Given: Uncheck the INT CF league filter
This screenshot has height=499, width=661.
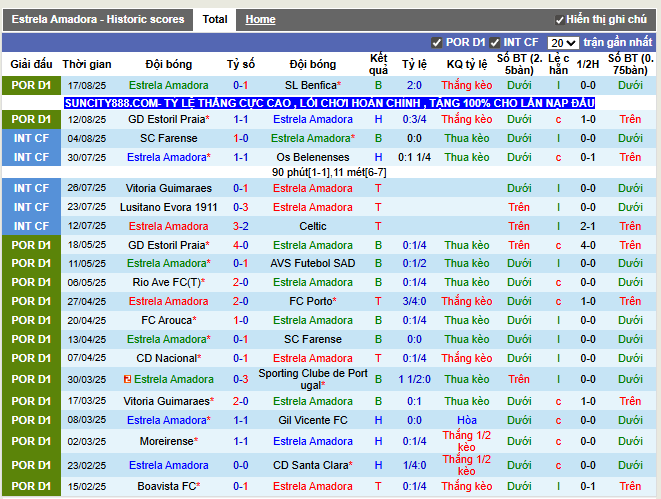Looking at the screenshot, I should [494, 43].
